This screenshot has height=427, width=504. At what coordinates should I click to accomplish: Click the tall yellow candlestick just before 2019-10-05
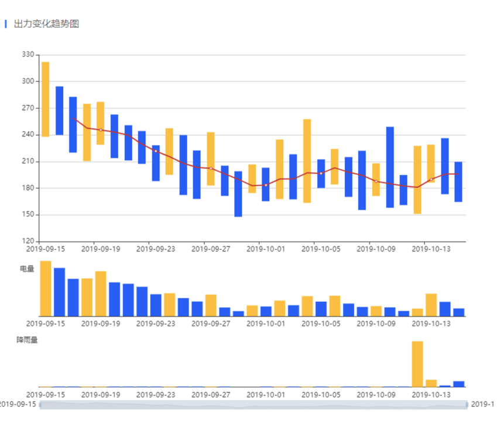[x=307, y=161]
